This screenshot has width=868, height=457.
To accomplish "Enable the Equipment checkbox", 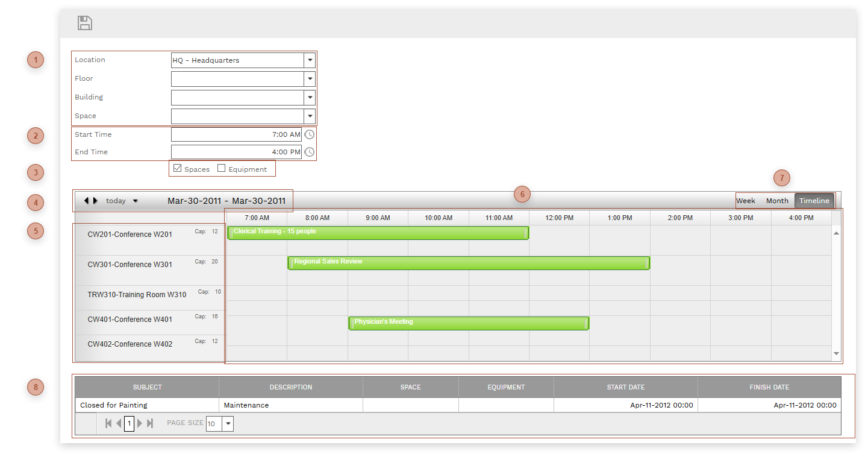I will click(x=222, y=169).
